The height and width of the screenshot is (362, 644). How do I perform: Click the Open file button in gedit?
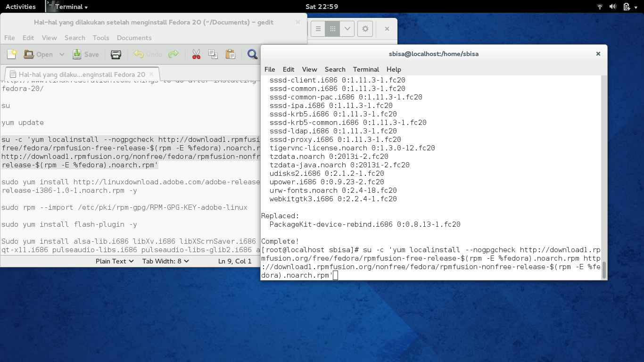[x=38, y=54]
